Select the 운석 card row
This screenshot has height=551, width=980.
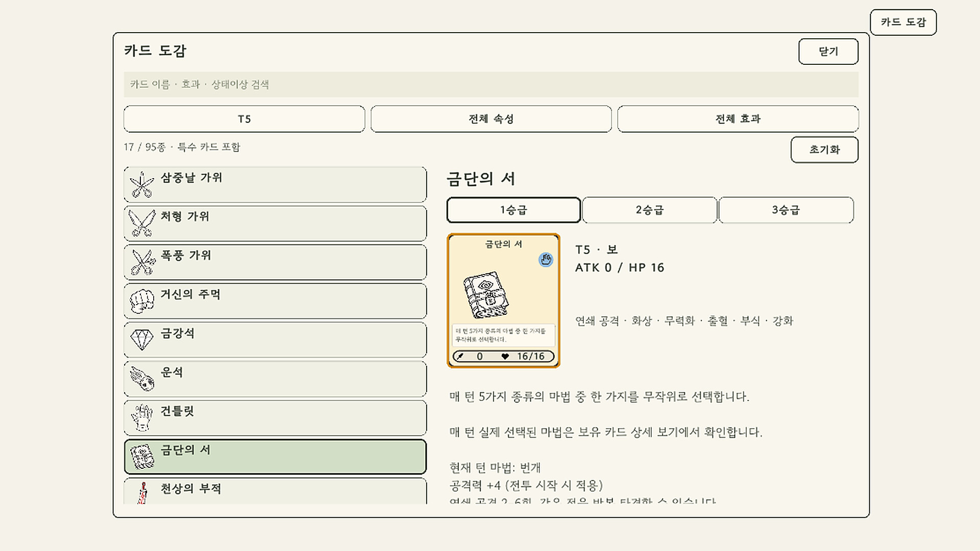coord(275,379)
